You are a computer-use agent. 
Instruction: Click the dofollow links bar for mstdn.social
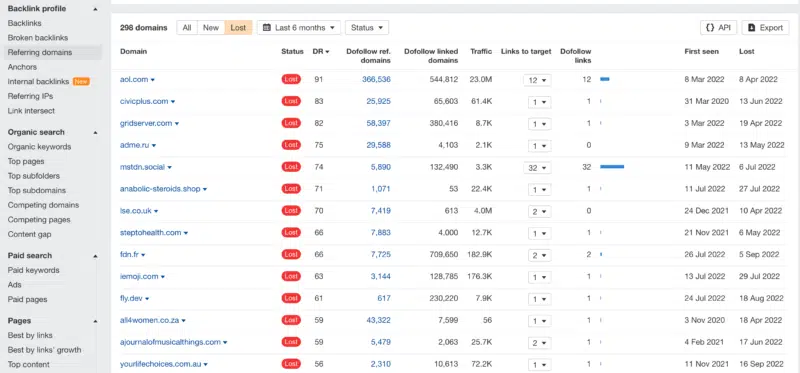[x=612, y=167]
